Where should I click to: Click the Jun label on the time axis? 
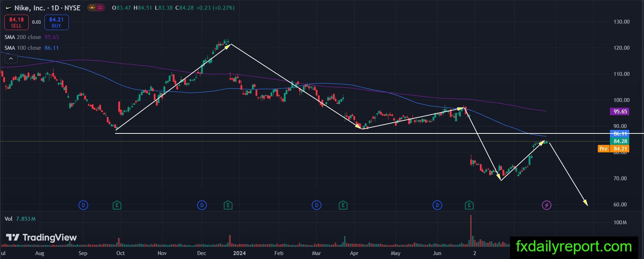[437, 253]
